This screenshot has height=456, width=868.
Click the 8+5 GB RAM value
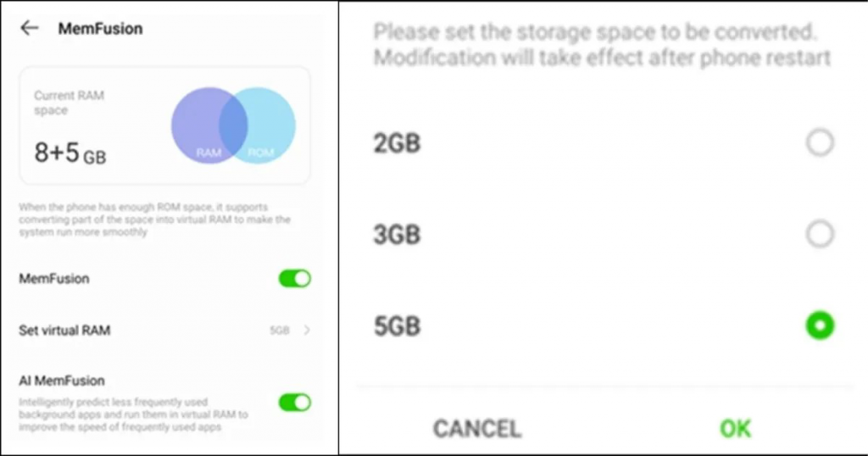click(x=70, y=153)
